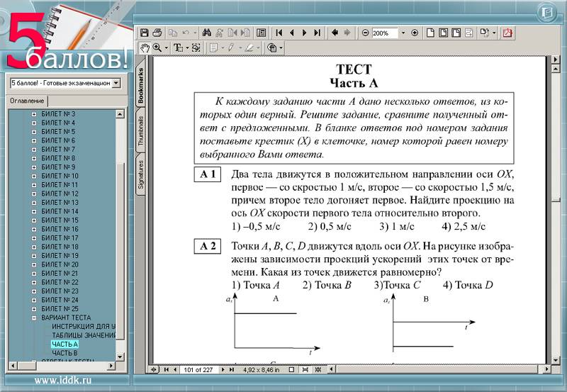The image size is (567, 392).
Task: Open the Find binoculars tool
Action: [207, 33]
